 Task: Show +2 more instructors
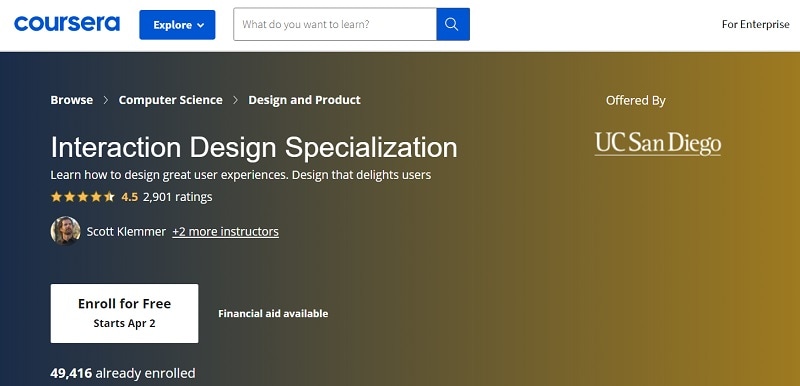click(226, 231)
